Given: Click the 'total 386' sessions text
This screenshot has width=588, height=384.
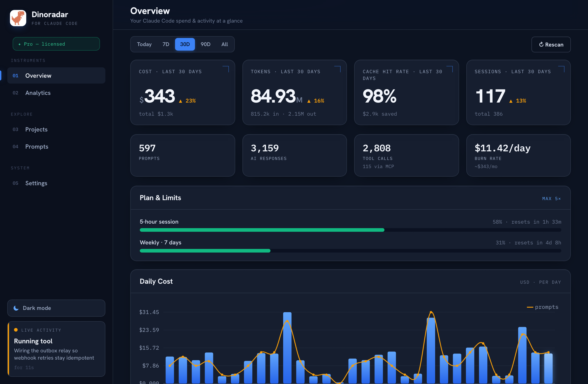Looking at the screenshot, I should click(488, 114).
